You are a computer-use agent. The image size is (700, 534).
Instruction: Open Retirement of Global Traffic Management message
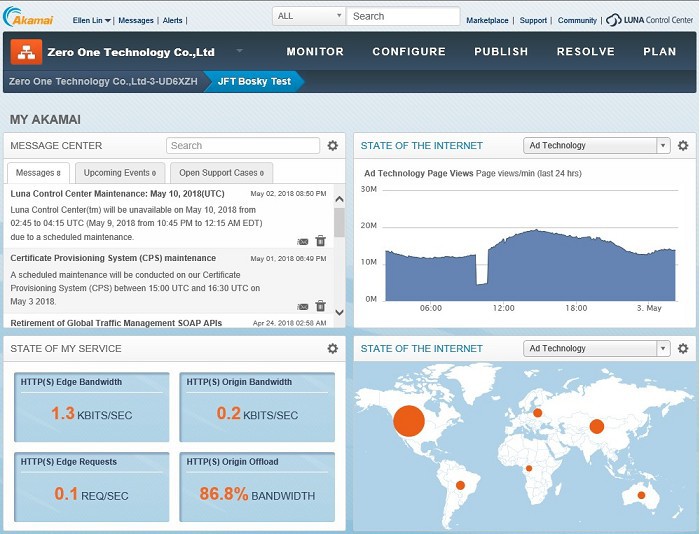tap(116, 323)
